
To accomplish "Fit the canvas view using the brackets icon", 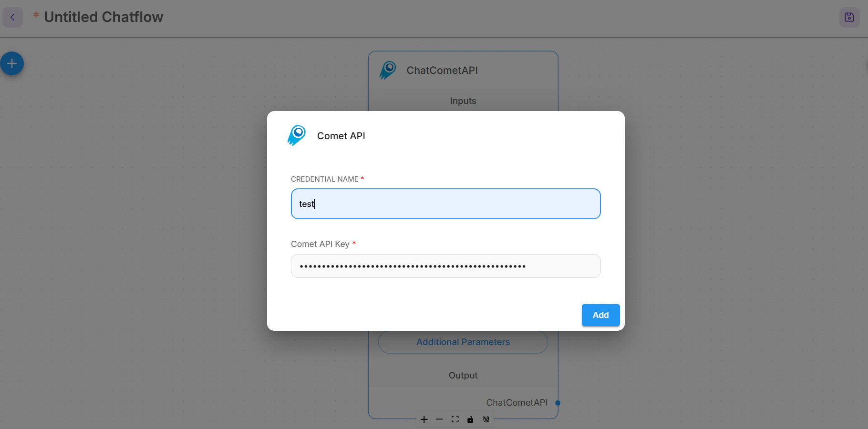I will click(455, 419).
